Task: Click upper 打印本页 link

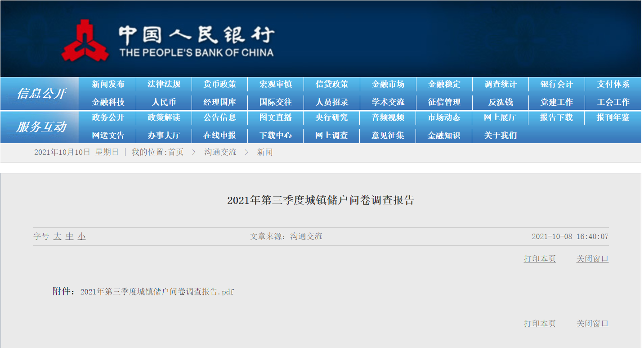Action: (x=540, y=259)
